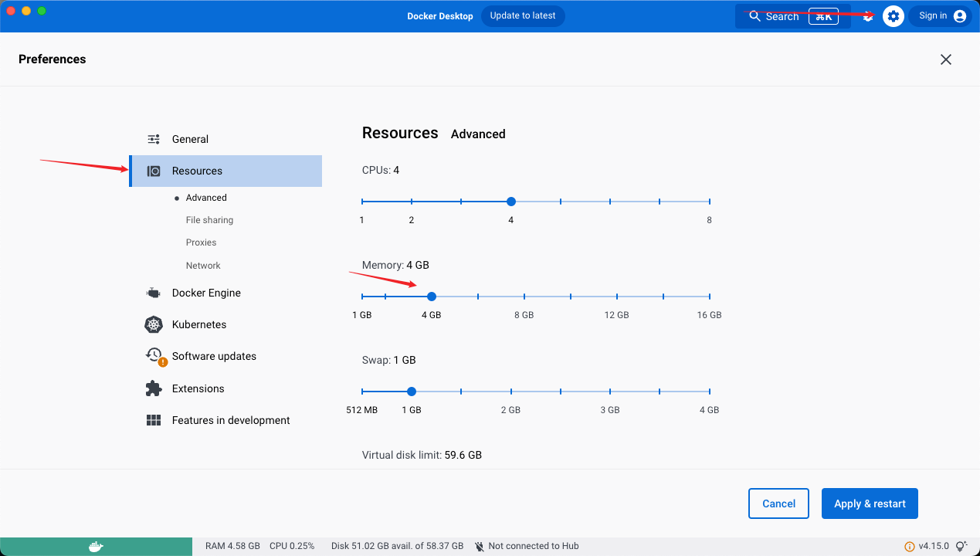The width and height of the screenshot is (980, 556).
Task: Click the Not connected to Hub text
Action: pyautogui.click(x=534, y=546)
